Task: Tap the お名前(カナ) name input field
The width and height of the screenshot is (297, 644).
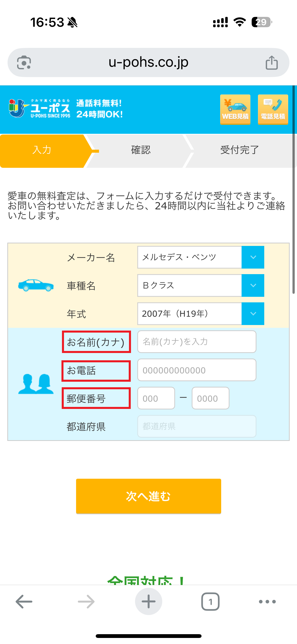Action: [196, 342]
